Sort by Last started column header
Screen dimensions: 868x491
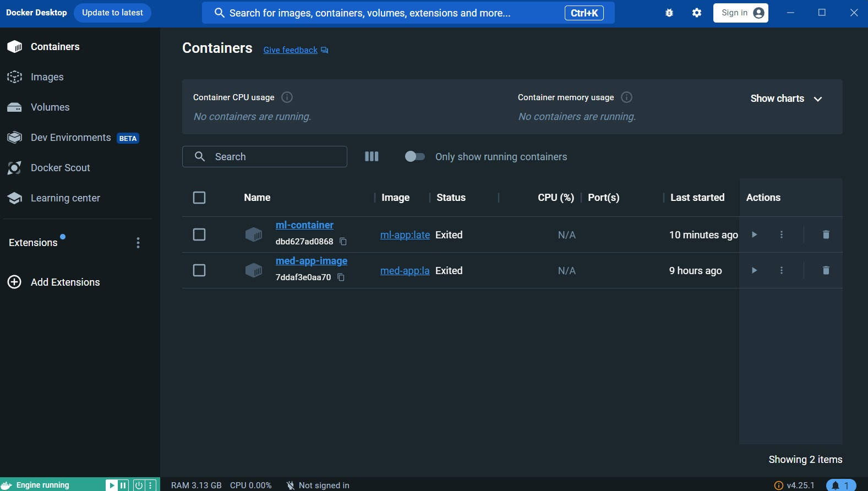coord(697,198)
